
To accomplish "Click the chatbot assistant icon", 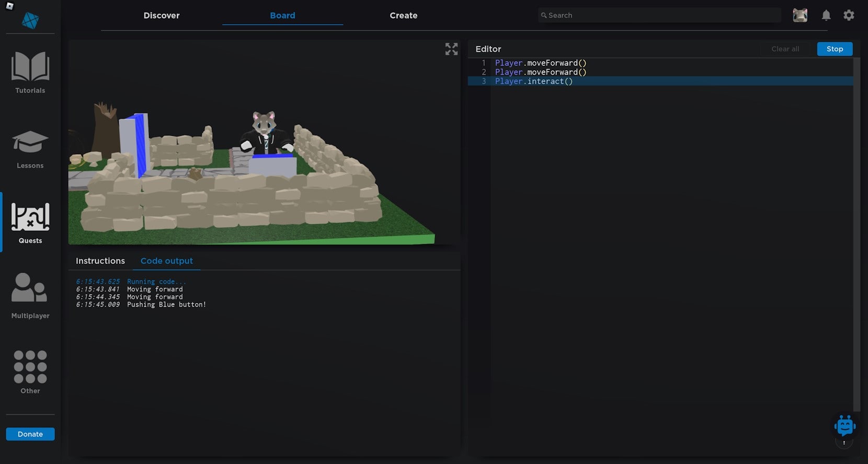I will [x=844, y=426].
